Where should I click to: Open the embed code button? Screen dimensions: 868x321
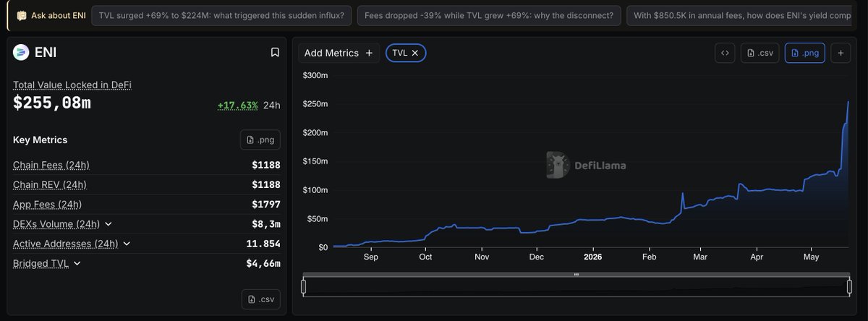click(725, 53)
